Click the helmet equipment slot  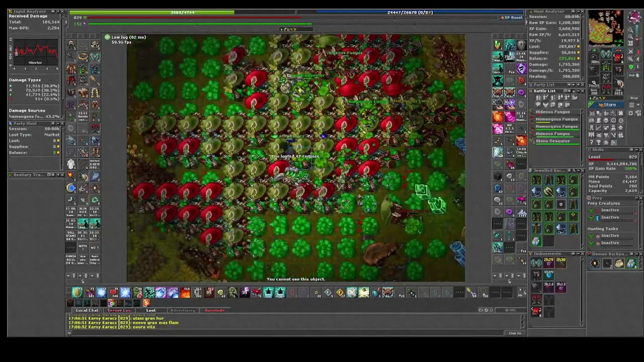pyautogui.click(x=606, y=54)
